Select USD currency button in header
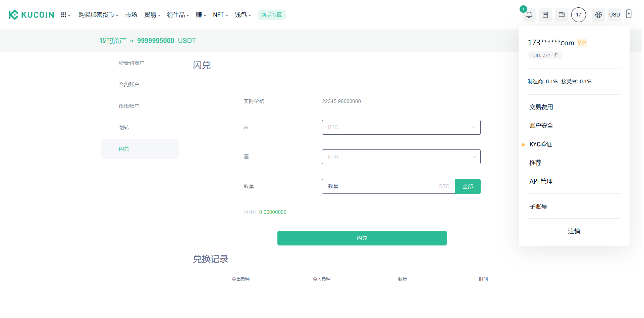The height and width of the screenshot is (318, 644). point(614,15)
